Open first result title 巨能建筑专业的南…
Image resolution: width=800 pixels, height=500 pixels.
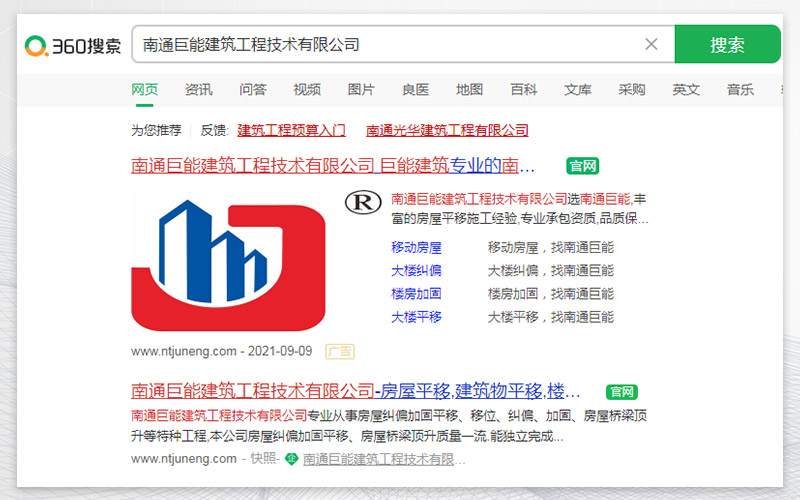333,165
